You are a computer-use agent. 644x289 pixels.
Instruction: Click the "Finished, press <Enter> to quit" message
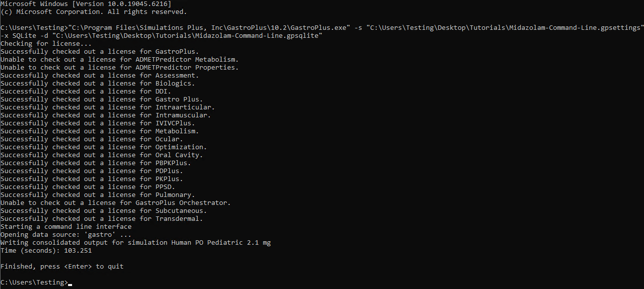(x=62, y=267)
